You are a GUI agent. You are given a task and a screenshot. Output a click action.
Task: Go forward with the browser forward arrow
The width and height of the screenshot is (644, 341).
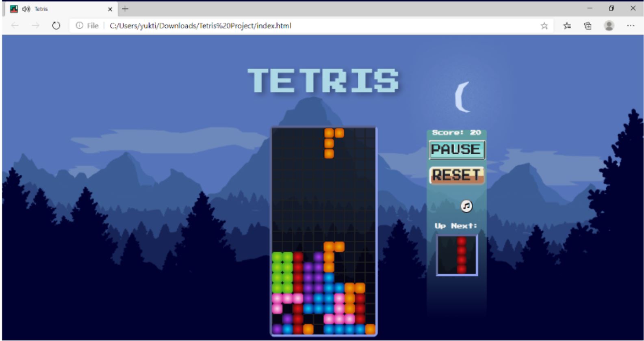(36, 26)
